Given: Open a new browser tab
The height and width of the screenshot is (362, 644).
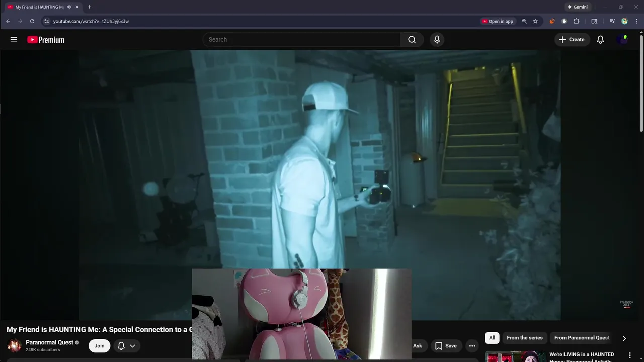Looking at the screenshot, I should 89,7.
